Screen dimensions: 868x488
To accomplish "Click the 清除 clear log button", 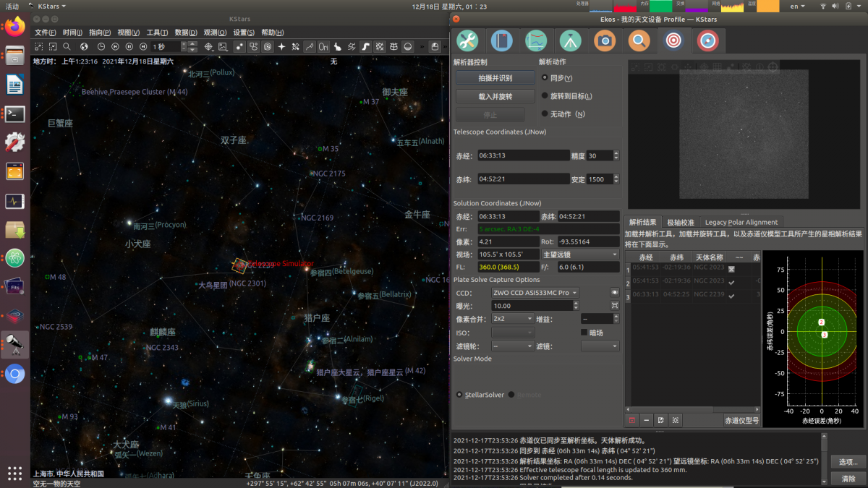I will pos(848,479).
